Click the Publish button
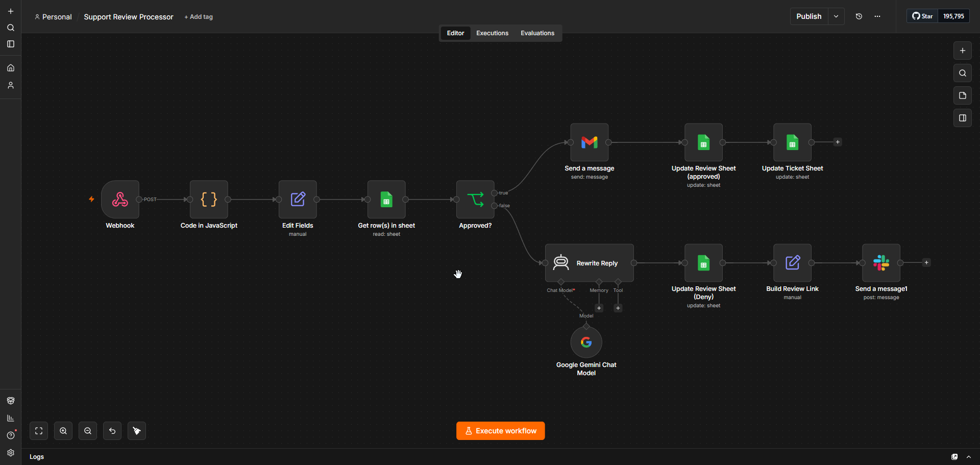This screenshot has height=465, width=980. click(809, 16)
